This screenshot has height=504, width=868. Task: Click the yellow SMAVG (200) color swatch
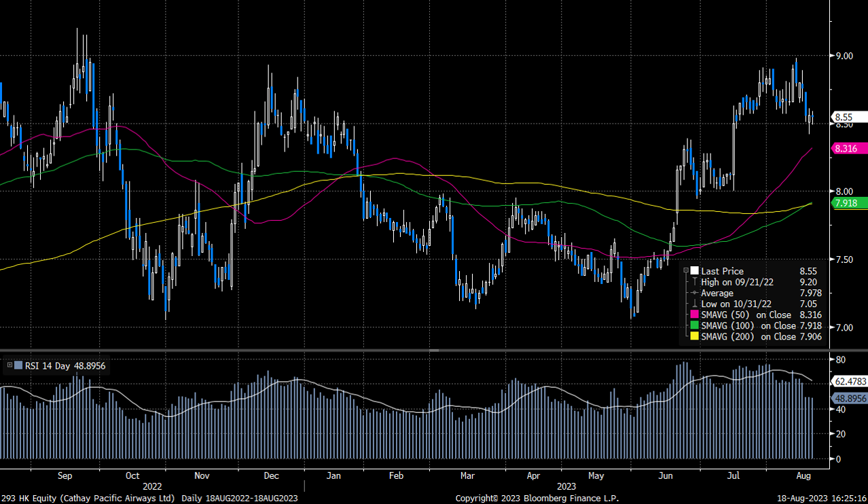(694, 336)
